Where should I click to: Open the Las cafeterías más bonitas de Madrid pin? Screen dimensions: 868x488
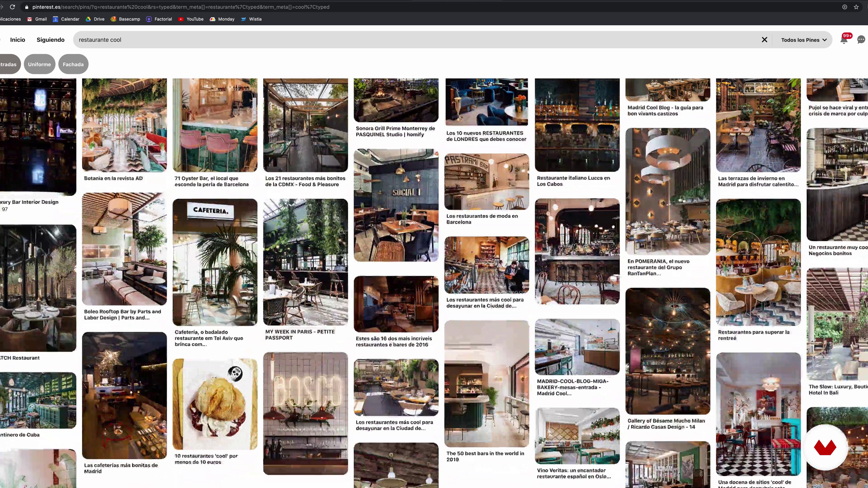[124, 395]
